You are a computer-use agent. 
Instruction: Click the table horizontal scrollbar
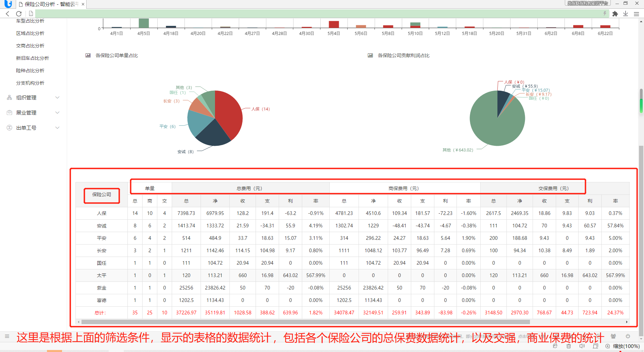pyautogui.click(x=305, y=322)
